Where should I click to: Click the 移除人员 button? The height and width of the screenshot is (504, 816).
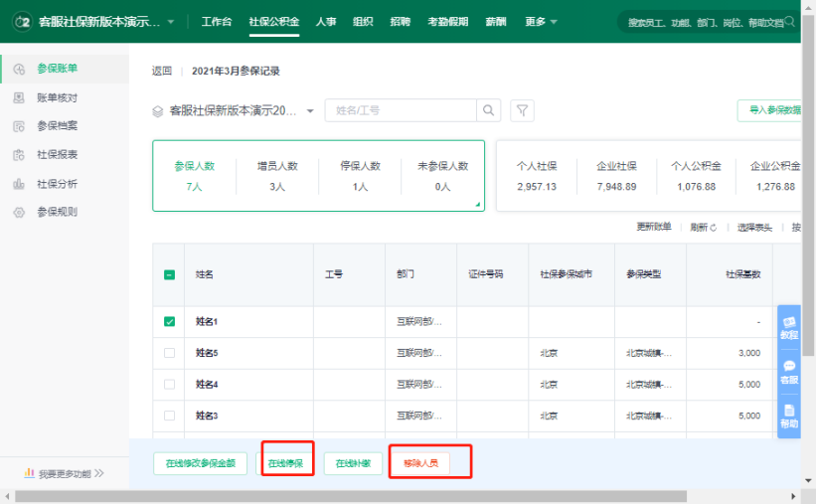tap(421, 463)
